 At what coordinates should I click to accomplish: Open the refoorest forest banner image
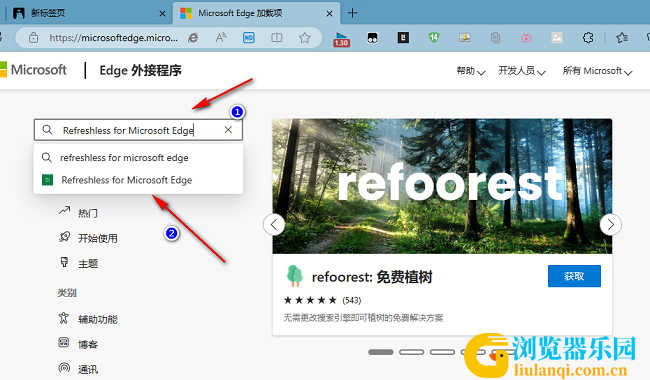click(x=442, y=186)
